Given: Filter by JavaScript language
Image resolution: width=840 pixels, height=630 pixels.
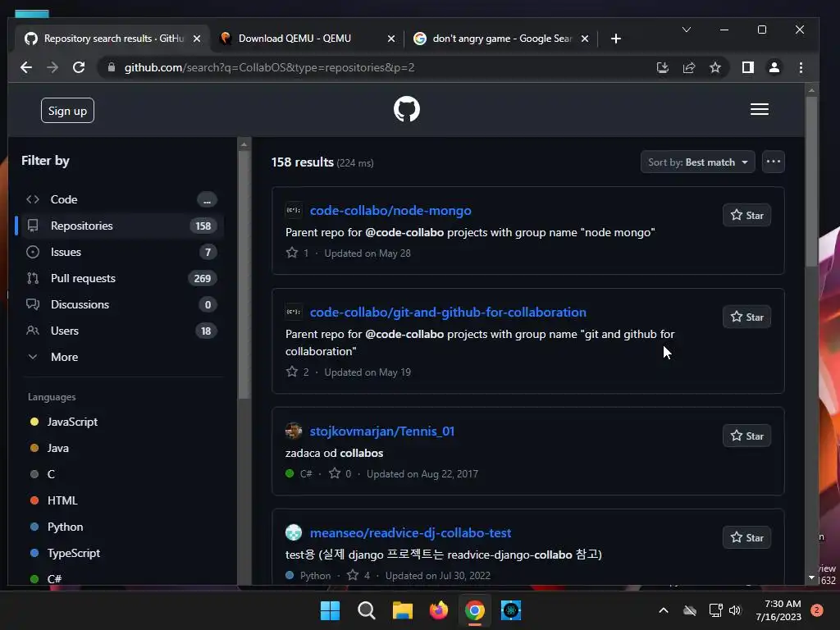Looking at the screenshot, I should click(72, 422).
